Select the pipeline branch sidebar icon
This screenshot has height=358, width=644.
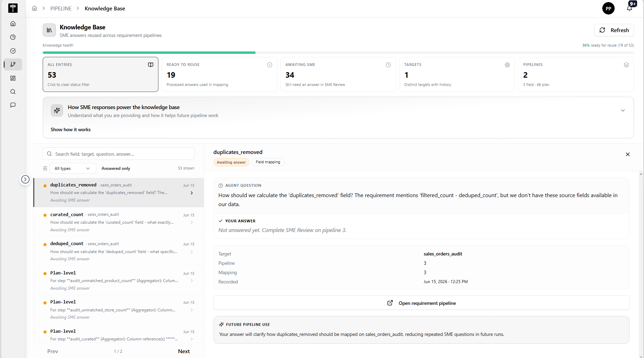point(13,64)
